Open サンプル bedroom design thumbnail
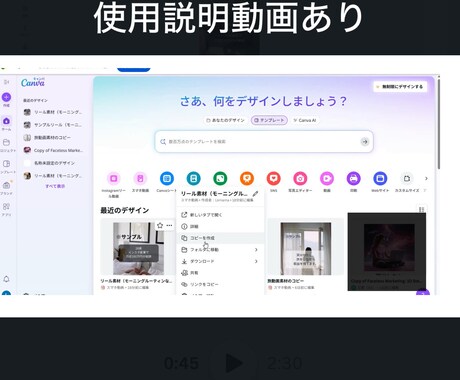Viewport: 460px width, 380px height. coord(138,248)
